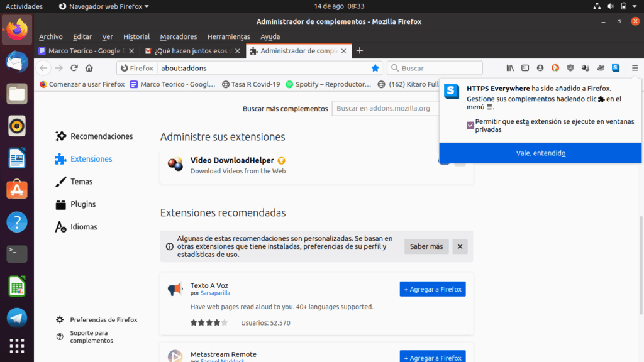
Task: Open the Historial menu
Action: (136, 36)
